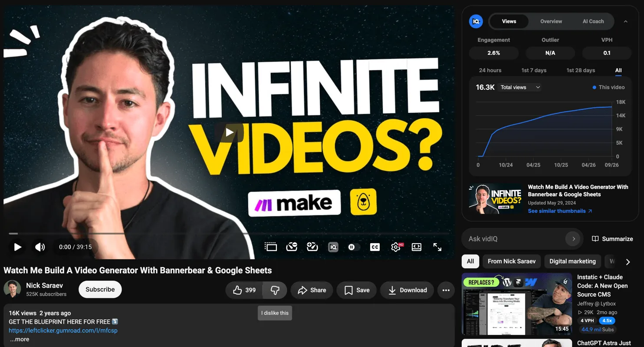Enter fullscreen mode
This screenshot has width=644, height=347.
(x=437, y=247)
